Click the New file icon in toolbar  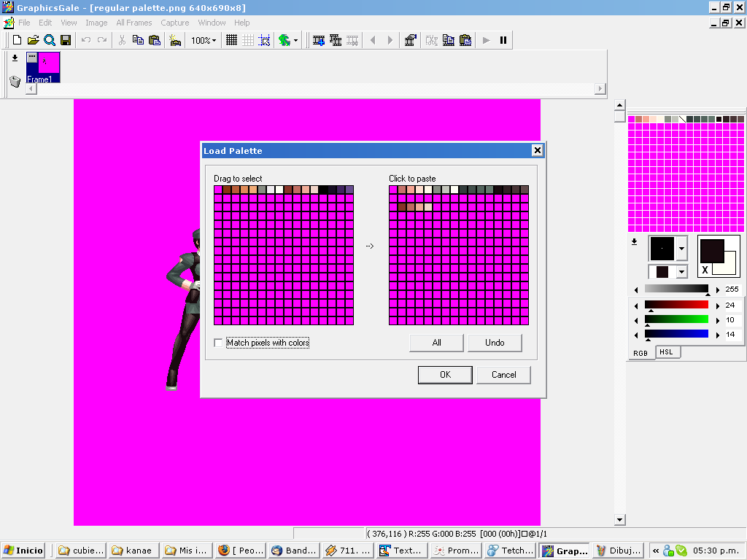(18, 40)
